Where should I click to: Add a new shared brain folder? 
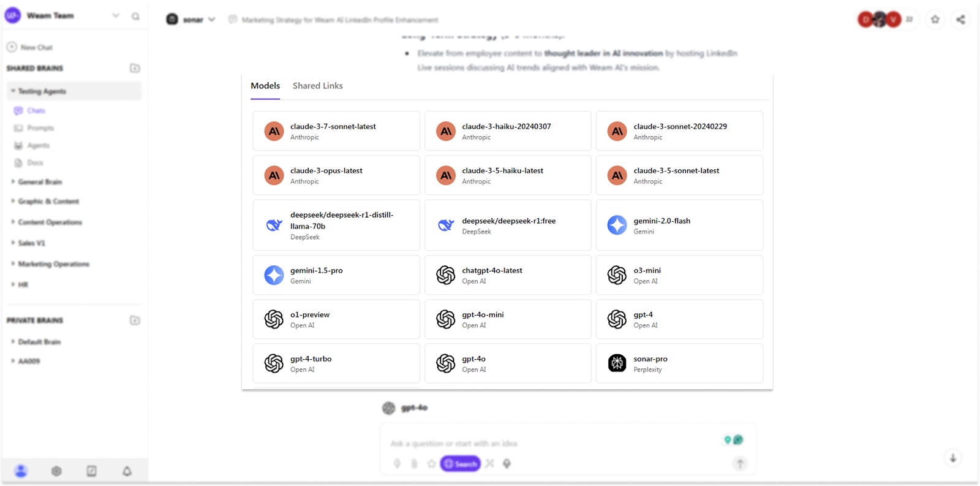pos(135,68)
